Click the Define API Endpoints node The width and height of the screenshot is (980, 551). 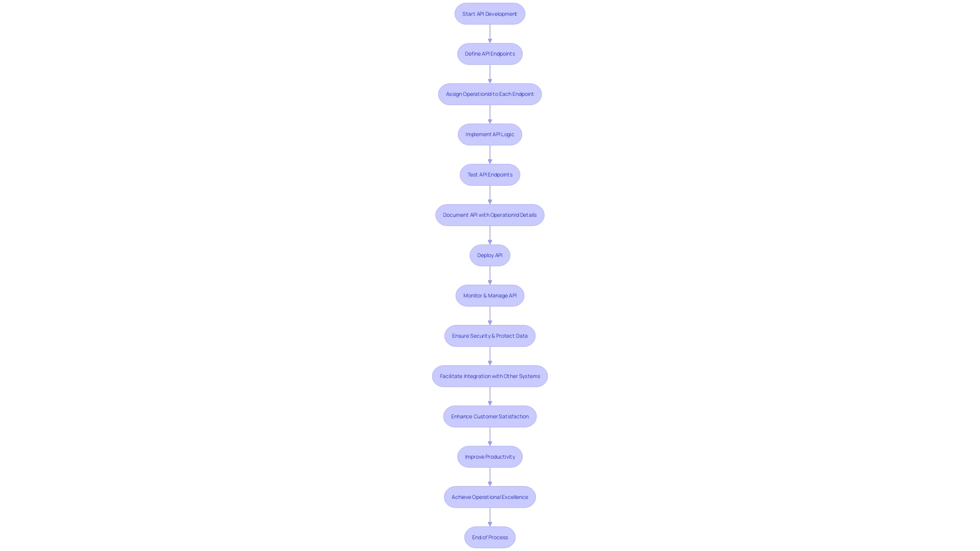point(490,54)
